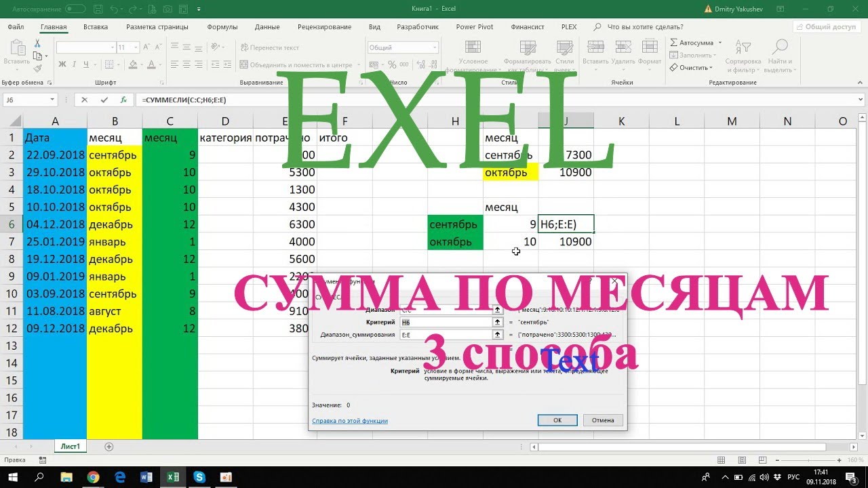This screenshot has width=868, height=488.
Task: Click collapse button for Критерий field
Action: [x=498, y=322]
